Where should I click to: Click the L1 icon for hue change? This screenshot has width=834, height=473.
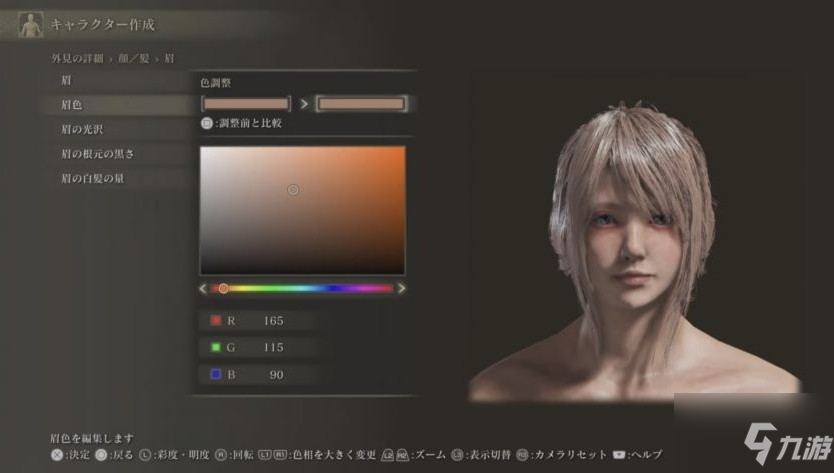point(265,455)
